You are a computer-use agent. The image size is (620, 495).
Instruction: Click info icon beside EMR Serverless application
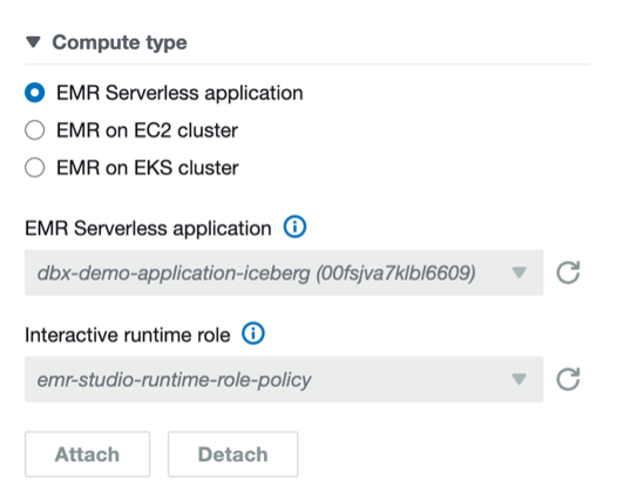tap(295, 228)
